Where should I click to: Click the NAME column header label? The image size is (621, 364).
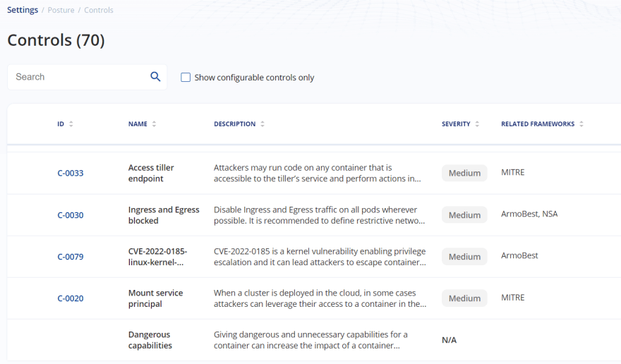tap(138, 124)
